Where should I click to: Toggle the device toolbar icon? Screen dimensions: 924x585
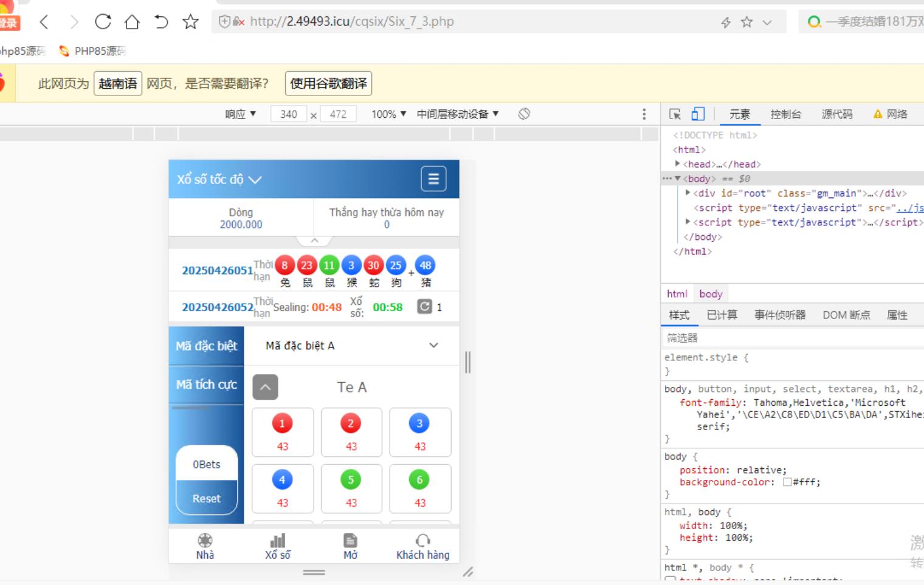(698, 114)
